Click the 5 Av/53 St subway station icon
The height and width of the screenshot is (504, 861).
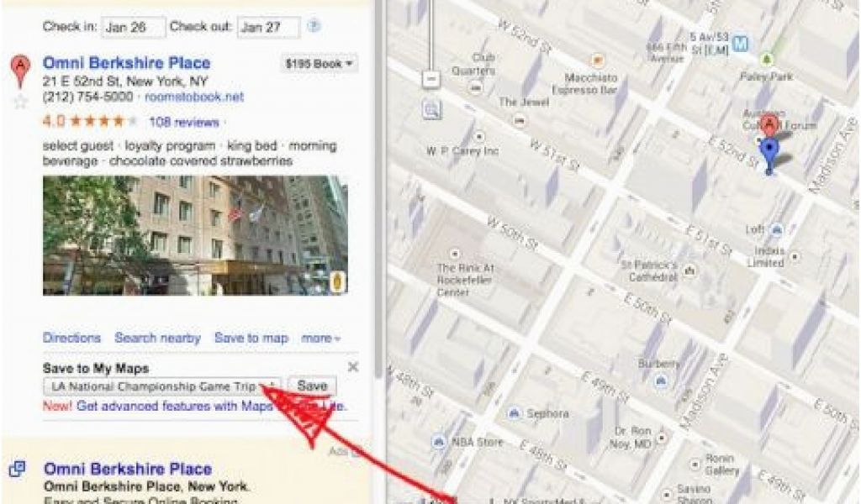pos(741,44)
